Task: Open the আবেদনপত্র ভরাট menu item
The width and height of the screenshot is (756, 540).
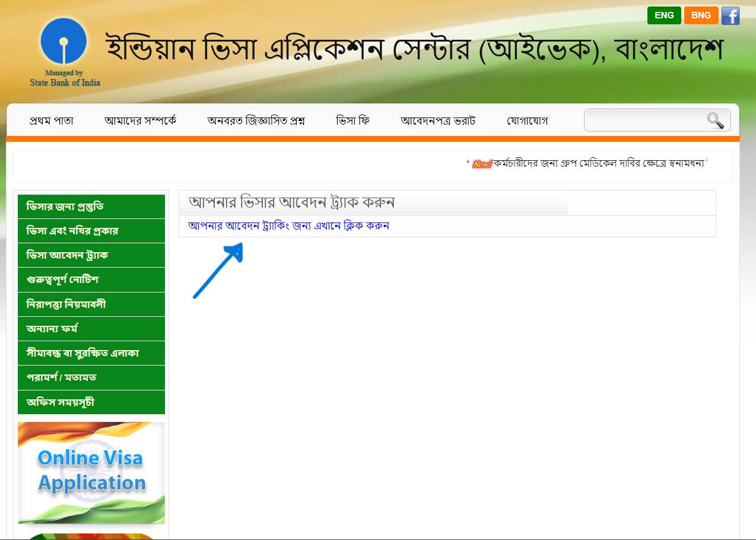Action: (438, 121)
